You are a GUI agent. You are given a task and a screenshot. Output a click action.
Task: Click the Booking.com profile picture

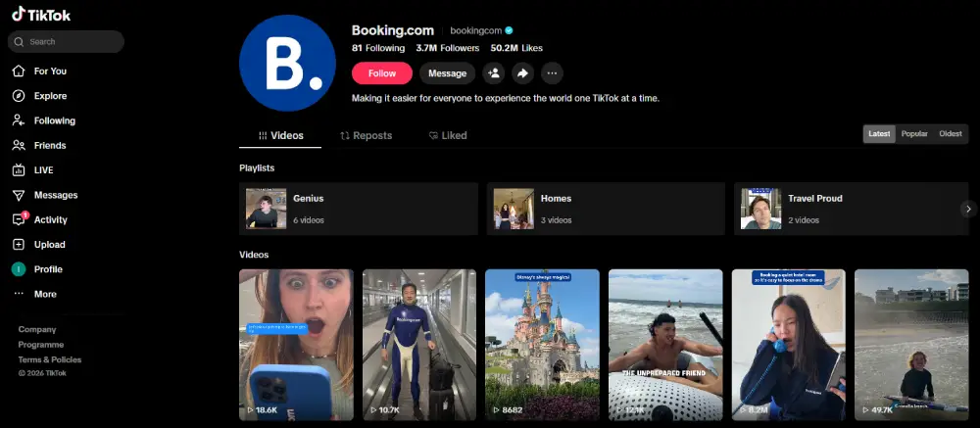click(287, 63)
